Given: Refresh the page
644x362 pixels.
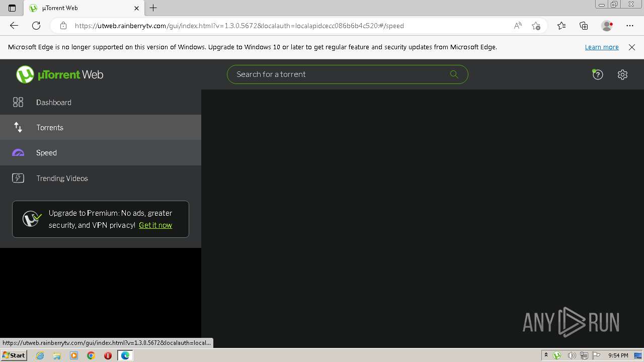Looking at the screenshot, I should point(36,26).
